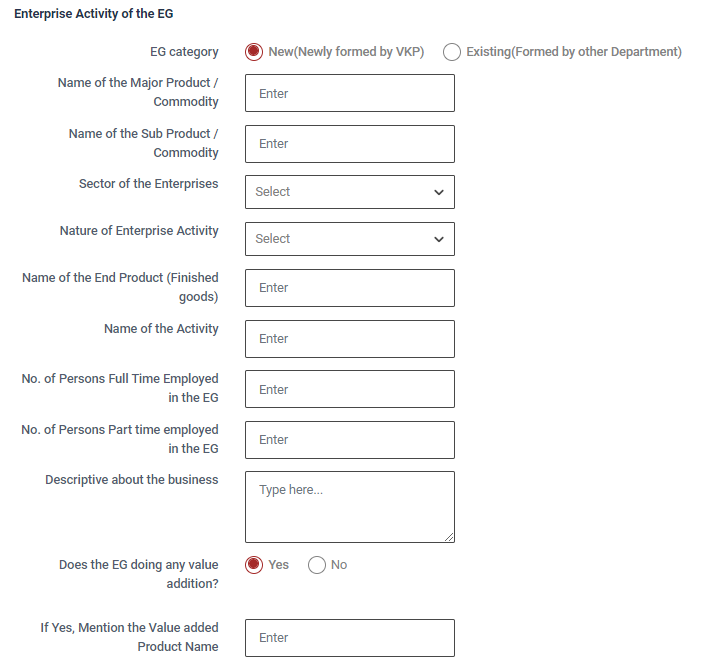Choose Existing (Formed by other Department) radio
The image size is (719, 665).
[452, 52]
